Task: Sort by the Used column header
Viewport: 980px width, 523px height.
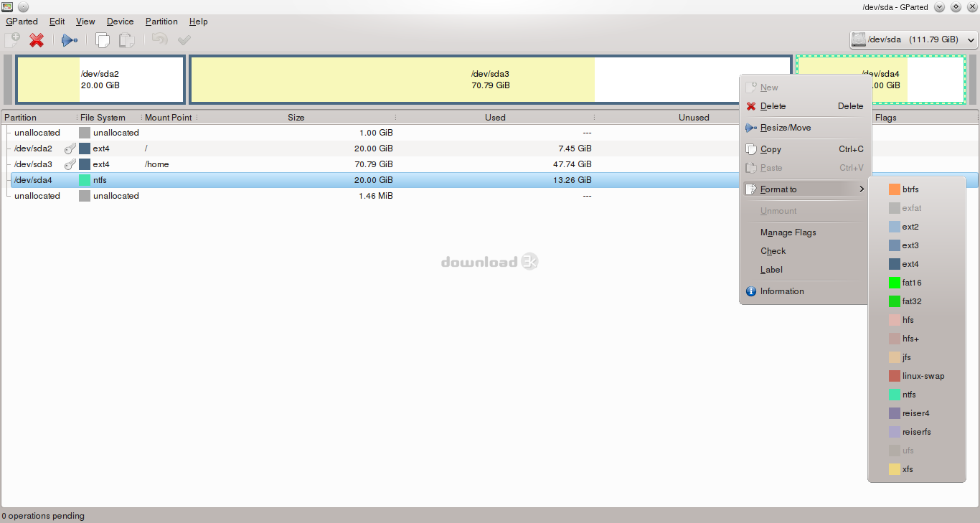Action: 495,118
